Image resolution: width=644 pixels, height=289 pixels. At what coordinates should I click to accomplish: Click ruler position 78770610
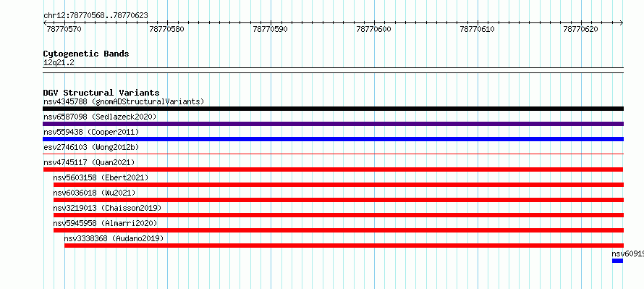pos(478,29)
